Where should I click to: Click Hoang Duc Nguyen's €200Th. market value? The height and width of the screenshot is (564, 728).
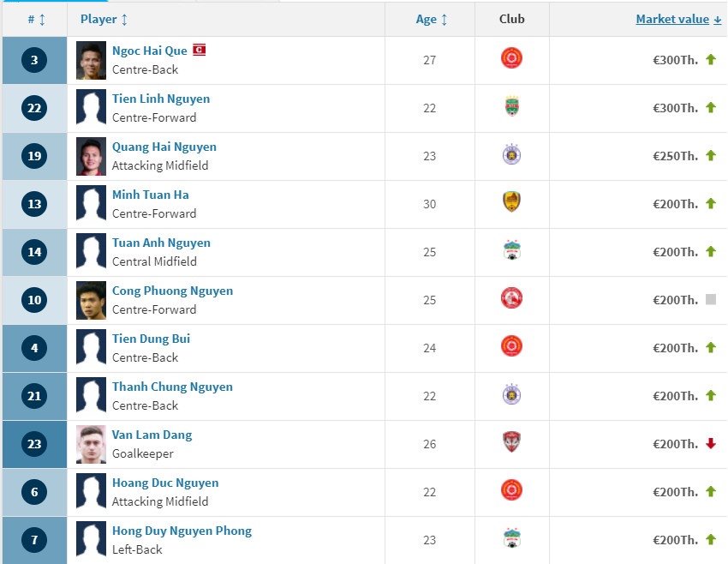coord(676,492)
